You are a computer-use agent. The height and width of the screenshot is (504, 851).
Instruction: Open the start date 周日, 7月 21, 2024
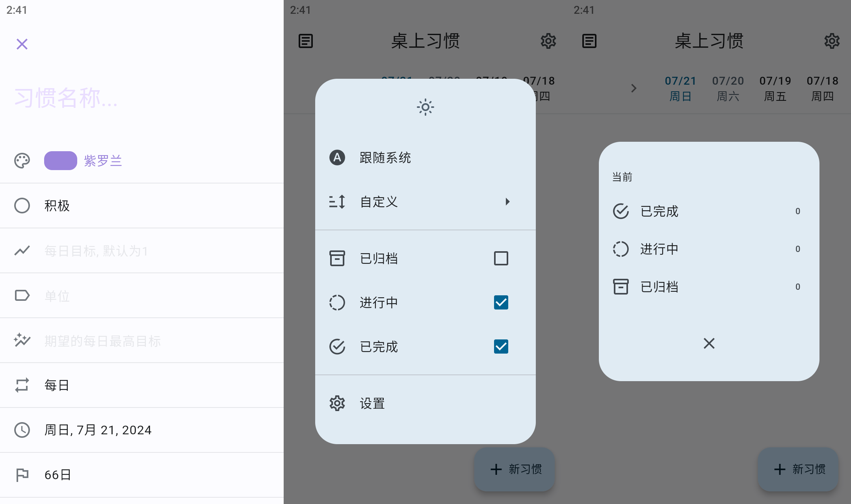[142, 430]
